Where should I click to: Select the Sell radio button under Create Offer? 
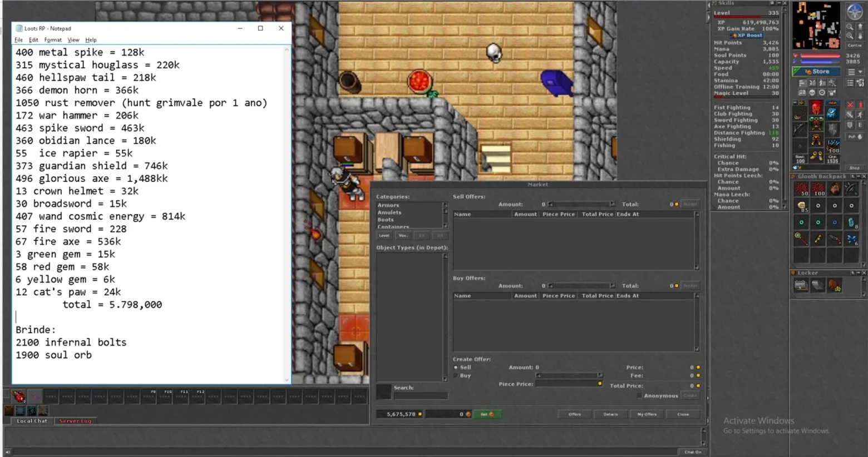coord(456,367)
